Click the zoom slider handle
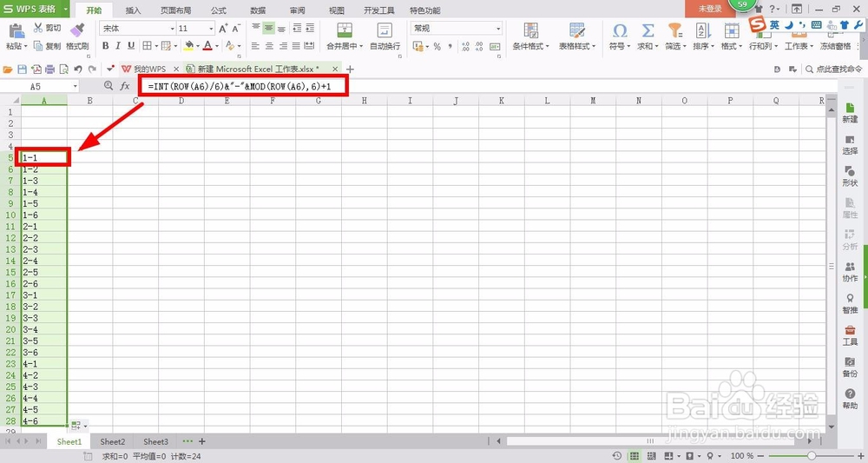The width and height of the screenshot is (868, 463). 812,456
